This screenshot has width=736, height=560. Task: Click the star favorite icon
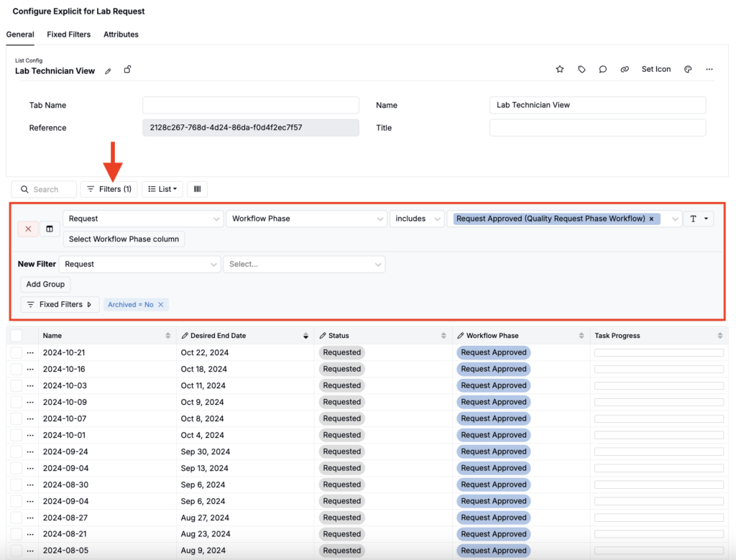click(560, 69)
